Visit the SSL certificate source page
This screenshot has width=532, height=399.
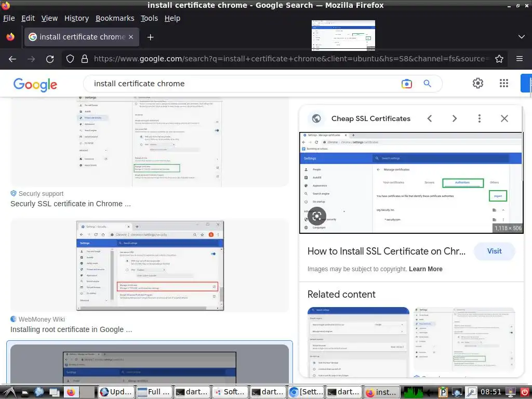[495, 251]
